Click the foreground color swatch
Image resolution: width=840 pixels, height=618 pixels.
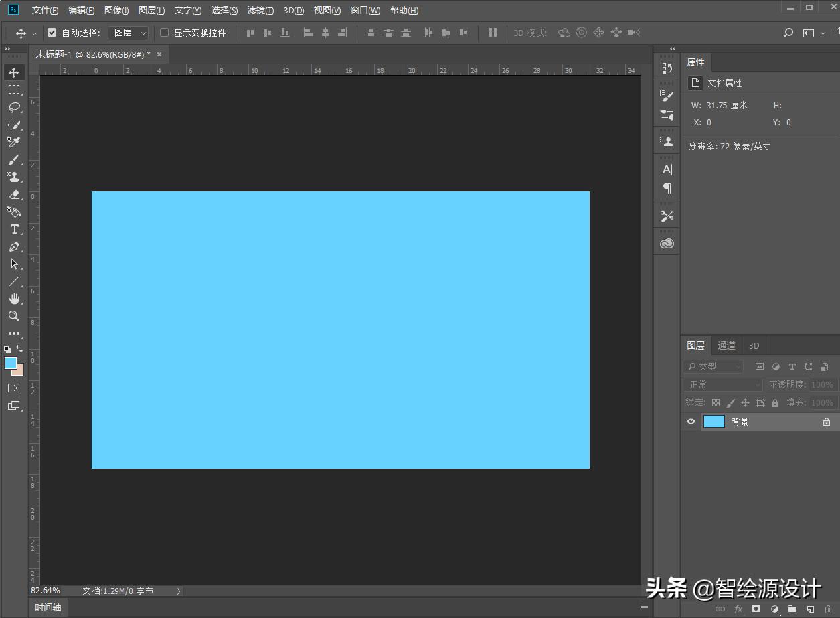pos(11,363)
